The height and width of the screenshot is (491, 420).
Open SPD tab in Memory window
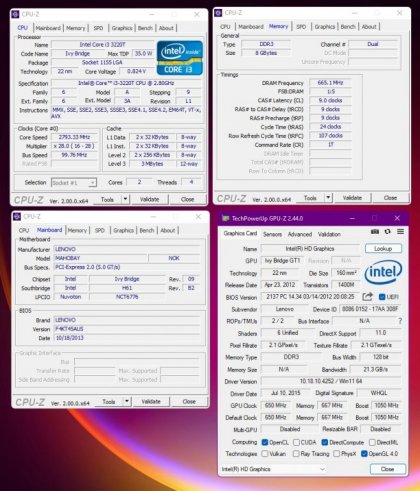pyautogui.click(x=301, y=27)
